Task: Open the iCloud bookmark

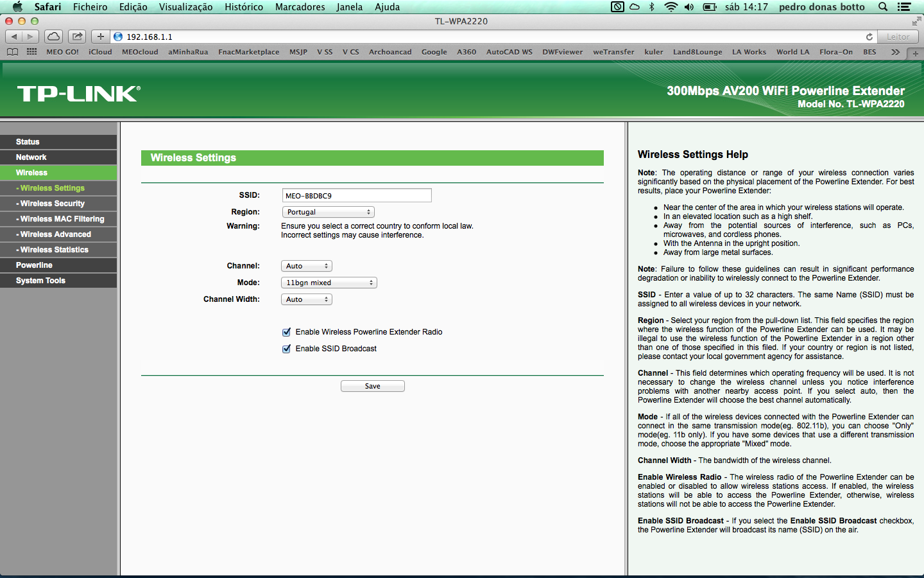Action: click(100, 52)
